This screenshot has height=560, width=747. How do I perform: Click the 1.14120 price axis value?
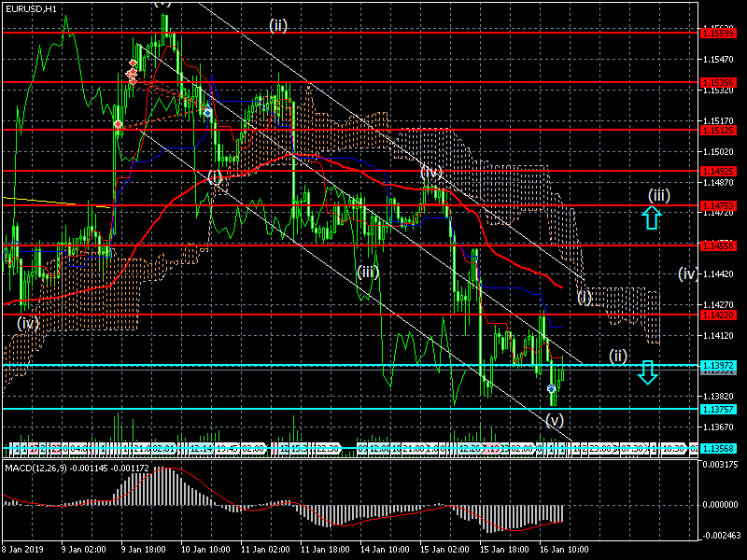coord(718,335)
